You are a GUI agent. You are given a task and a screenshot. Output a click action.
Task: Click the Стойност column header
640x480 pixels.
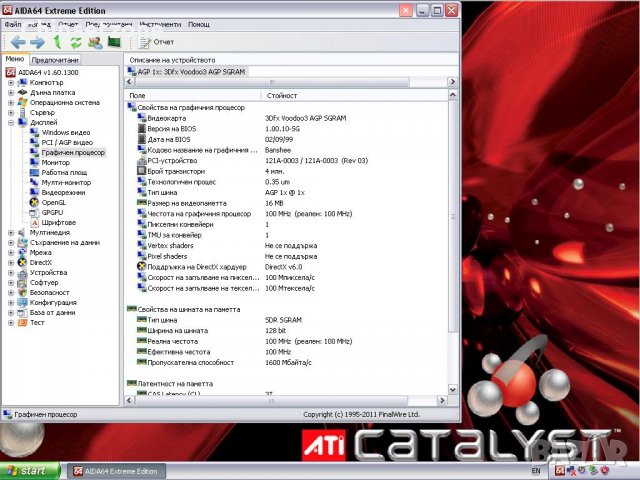click(x=280, y=95)
